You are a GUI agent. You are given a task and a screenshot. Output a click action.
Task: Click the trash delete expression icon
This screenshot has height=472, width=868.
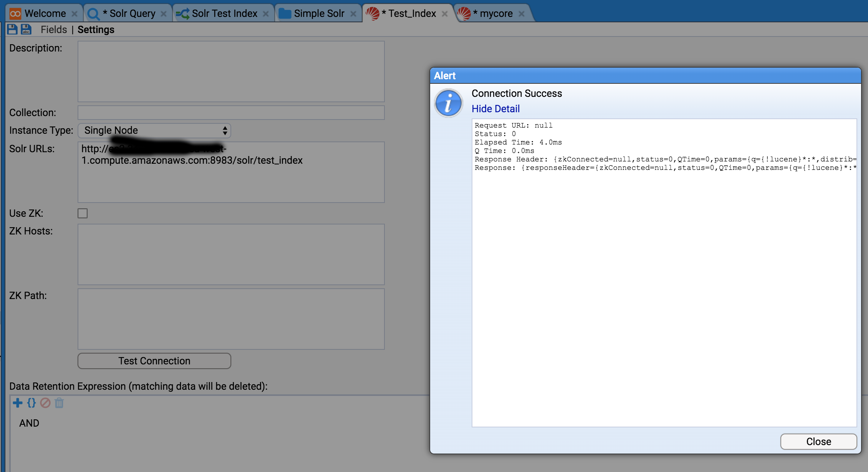59,403
